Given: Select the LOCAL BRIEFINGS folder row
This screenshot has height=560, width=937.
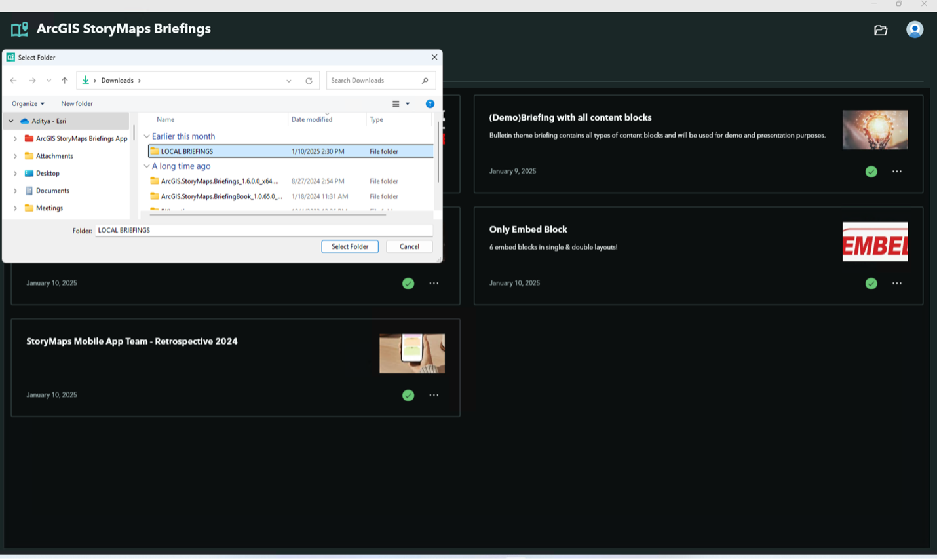Looking at the screenshot, I should click(x=290, y=151).
